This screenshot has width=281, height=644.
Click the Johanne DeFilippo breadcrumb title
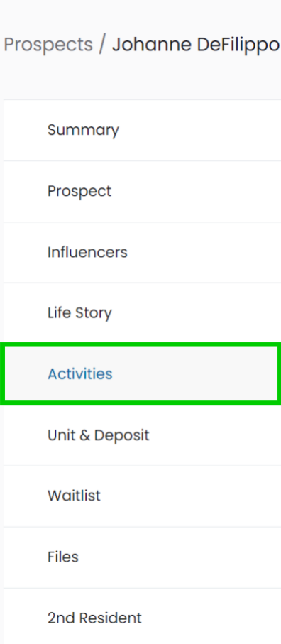(196, 44)
